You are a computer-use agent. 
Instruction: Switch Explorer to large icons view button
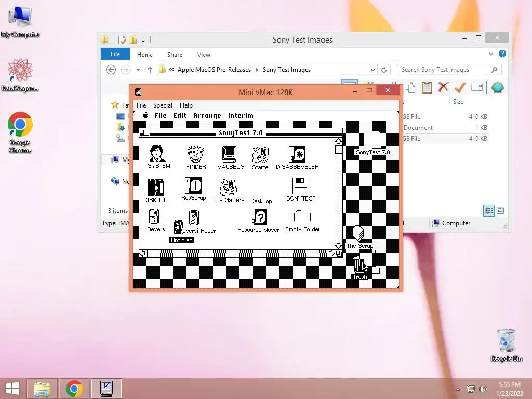[500, 211]
